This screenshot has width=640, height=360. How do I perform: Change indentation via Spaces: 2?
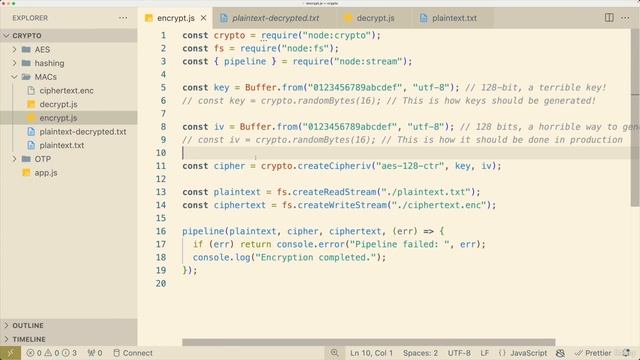tap(420, 353)
